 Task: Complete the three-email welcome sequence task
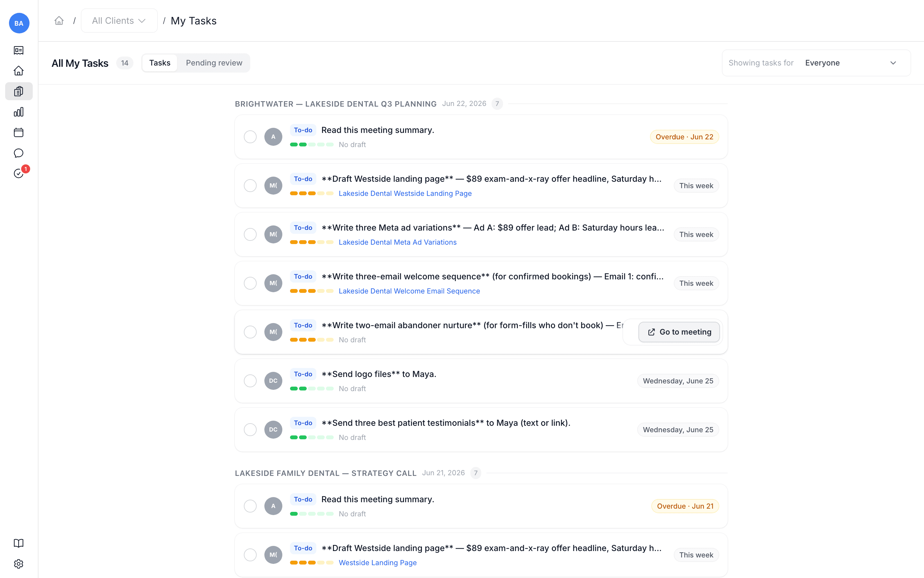coord(251,283)
